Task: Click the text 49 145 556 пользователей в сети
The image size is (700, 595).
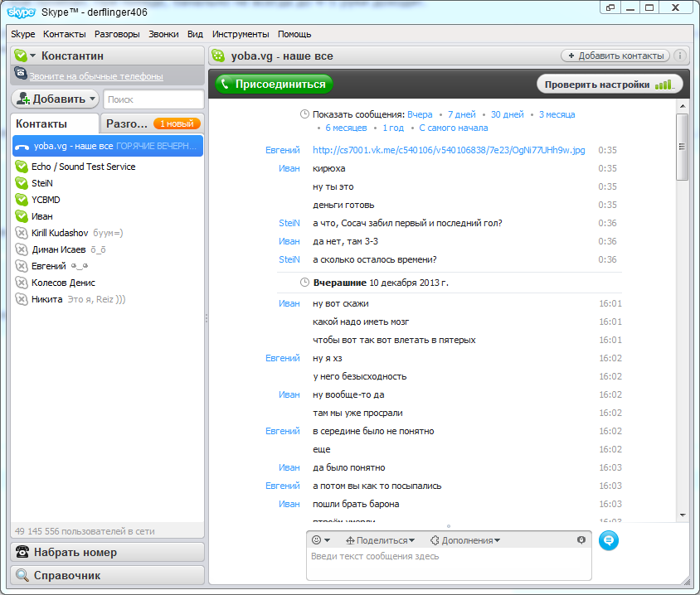Action: 85,531
